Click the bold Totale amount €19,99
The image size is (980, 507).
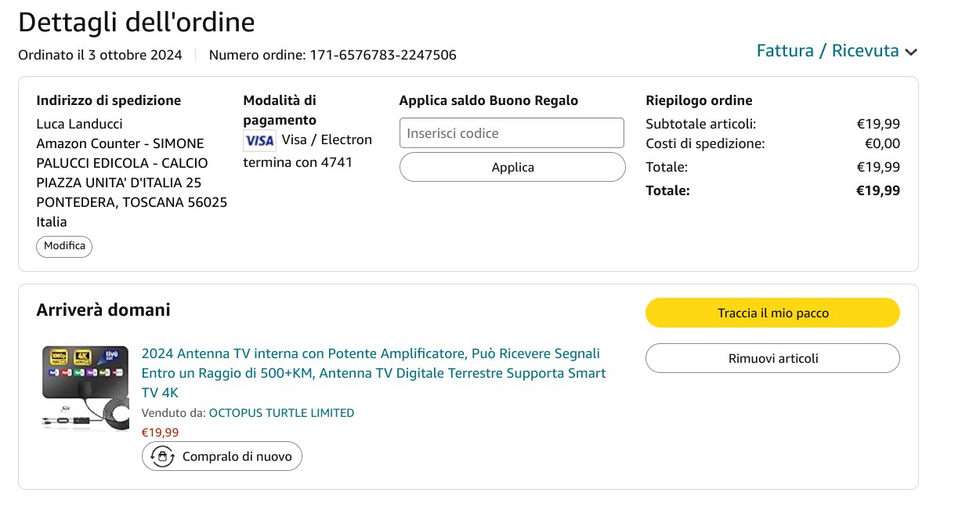coord(877,190)
